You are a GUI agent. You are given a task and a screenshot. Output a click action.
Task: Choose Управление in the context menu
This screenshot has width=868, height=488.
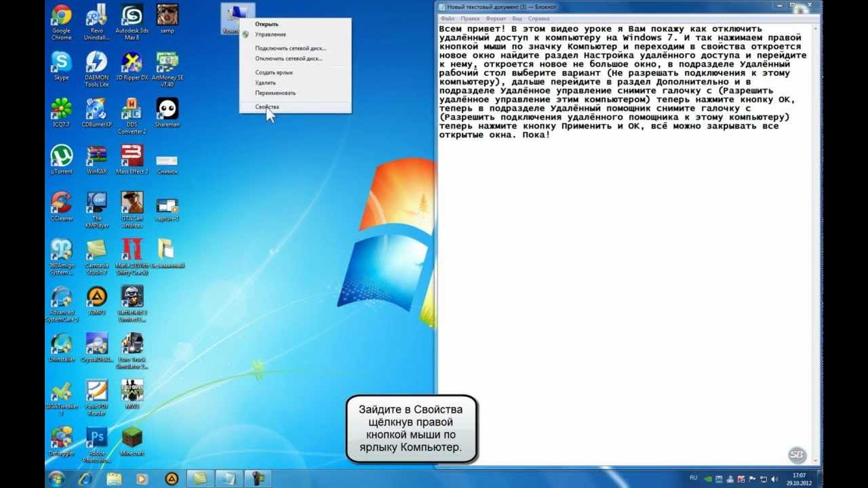tap(295, 34)
